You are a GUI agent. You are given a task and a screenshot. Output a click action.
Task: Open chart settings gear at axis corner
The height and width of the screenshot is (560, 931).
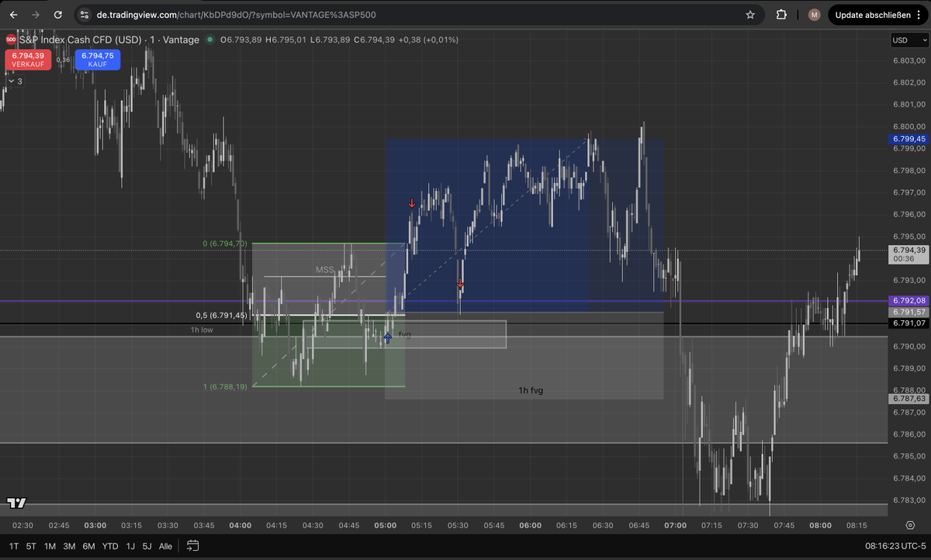pyautogui.click(x=910, y=525)
